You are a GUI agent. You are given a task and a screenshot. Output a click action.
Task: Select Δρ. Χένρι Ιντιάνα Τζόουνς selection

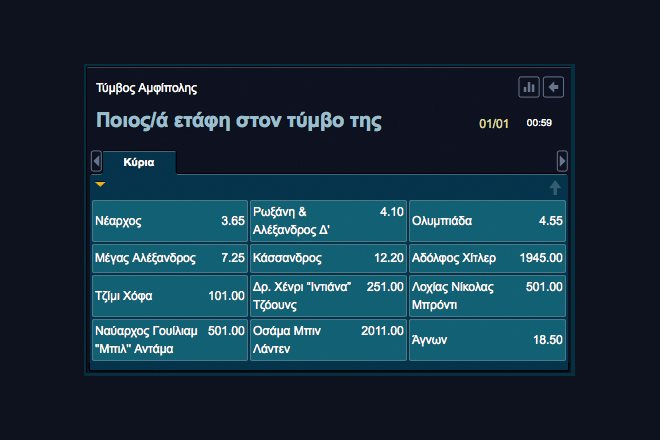point(328,296)
